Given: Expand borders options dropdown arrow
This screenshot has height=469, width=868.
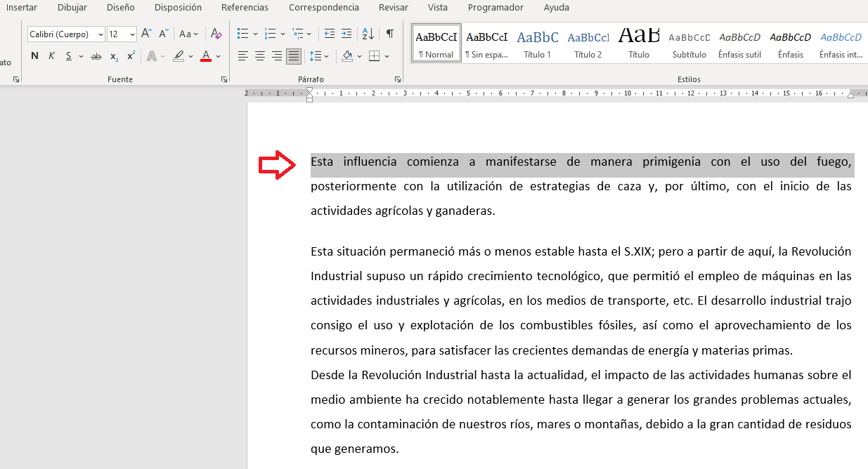Looking at the screenshot, I should click(387, 56).
